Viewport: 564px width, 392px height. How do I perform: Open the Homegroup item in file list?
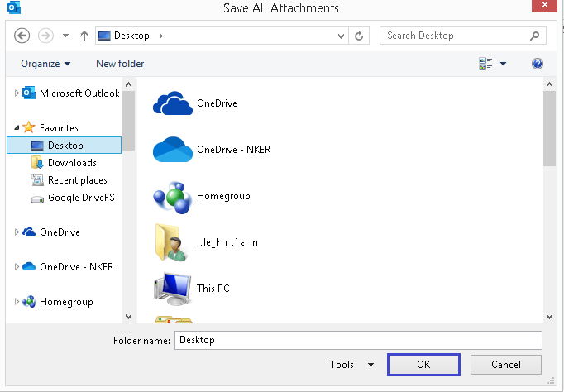pos(223,196)
